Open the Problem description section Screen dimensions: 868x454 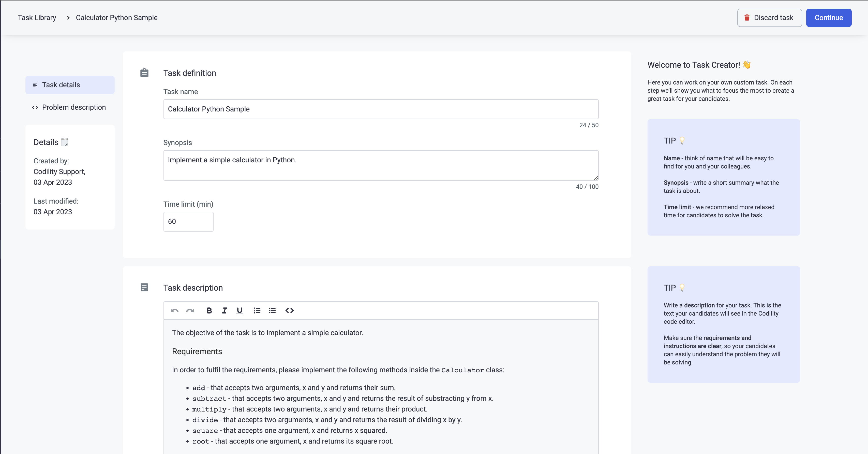(70, 107)
